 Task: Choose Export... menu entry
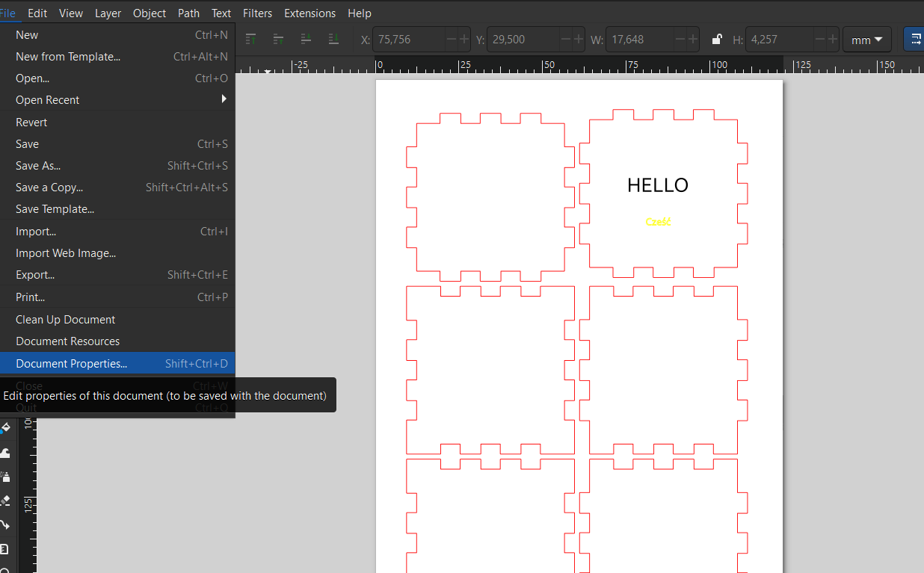117,274
